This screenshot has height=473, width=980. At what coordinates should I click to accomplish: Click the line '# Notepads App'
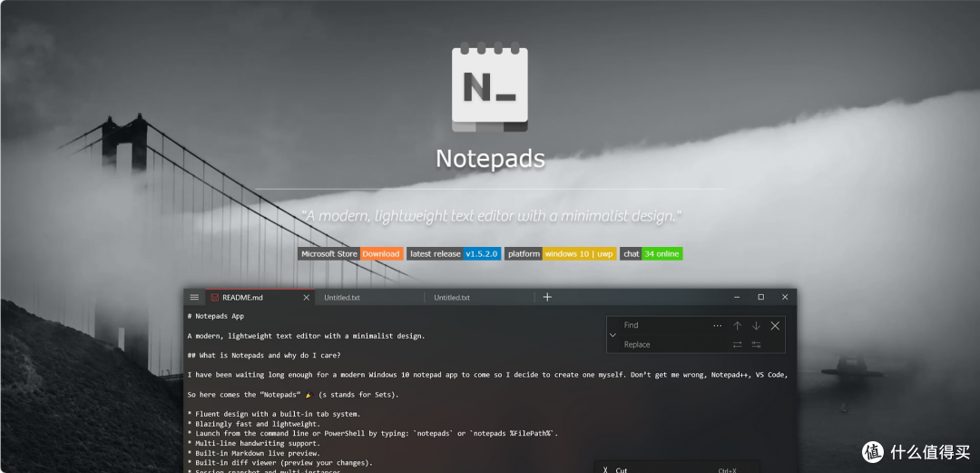[x=216, y=317]
